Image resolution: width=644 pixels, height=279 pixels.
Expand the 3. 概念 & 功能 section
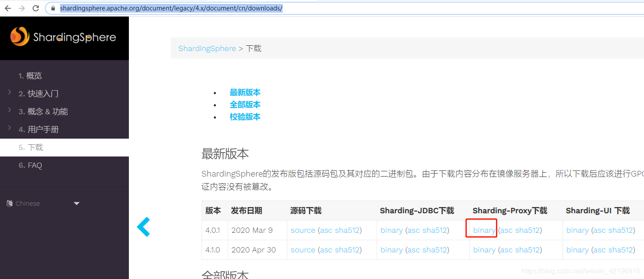click(x=9, y=110)
